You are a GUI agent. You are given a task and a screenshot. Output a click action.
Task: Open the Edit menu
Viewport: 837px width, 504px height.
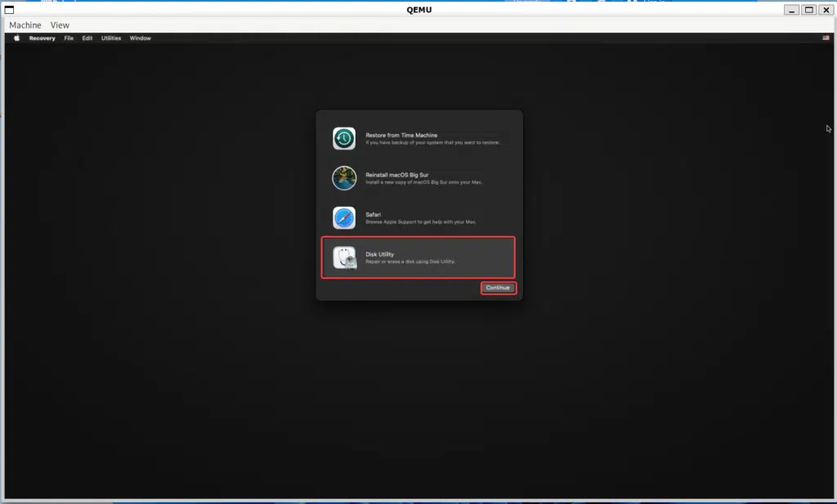pyautogui.click(x=87, y=38)
